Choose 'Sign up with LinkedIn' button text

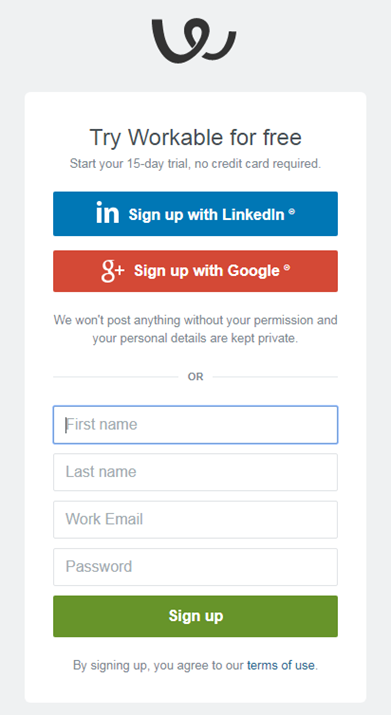[206, 214]
